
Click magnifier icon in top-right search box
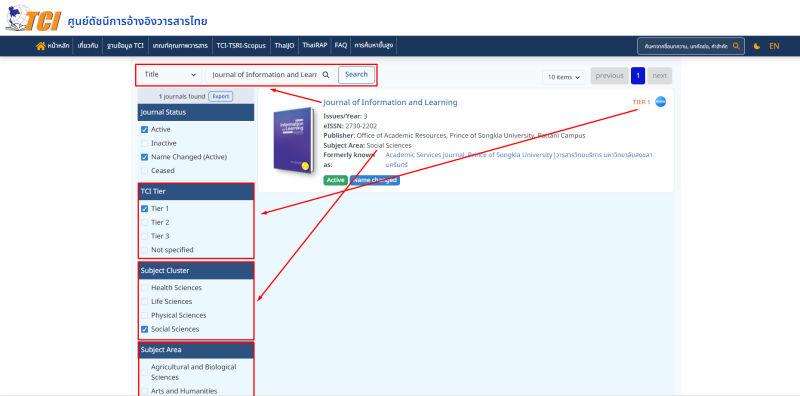point(736,46)
